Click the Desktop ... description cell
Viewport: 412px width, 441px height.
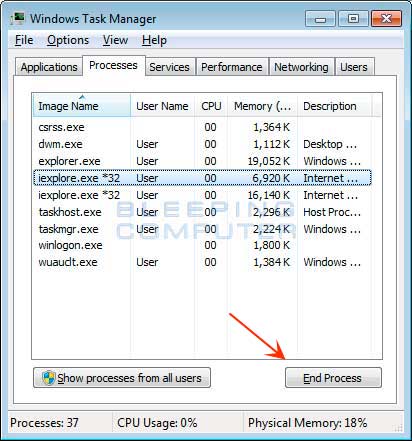pos(330,144)
